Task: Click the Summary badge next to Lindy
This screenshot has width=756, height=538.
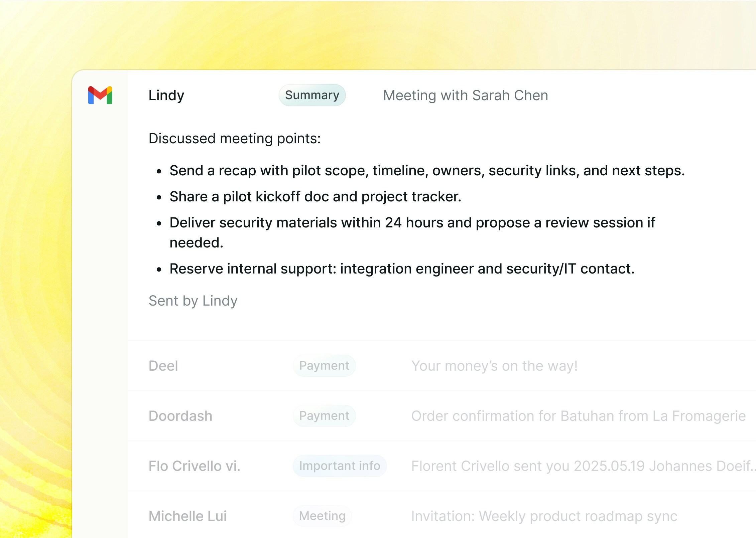Action: (x=312, y=95)
